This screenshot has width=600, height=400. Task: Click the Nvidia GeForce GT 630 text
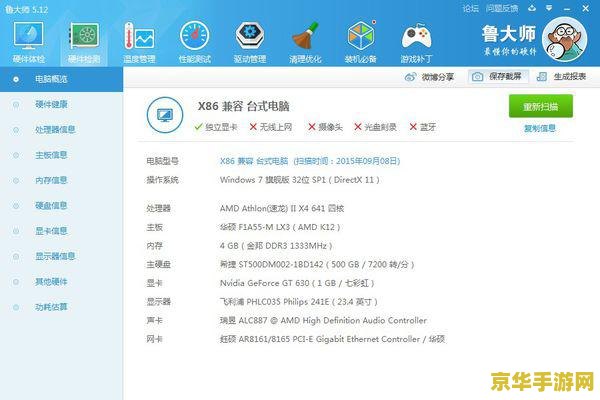[x=297, y=283]
